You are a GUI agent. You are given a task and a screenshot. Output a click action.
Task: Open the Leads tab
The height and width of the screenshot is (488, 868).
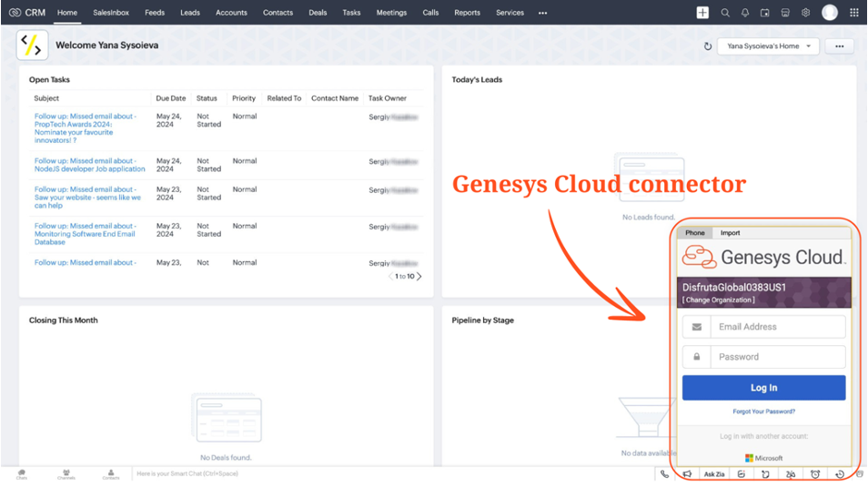[190, 12]
